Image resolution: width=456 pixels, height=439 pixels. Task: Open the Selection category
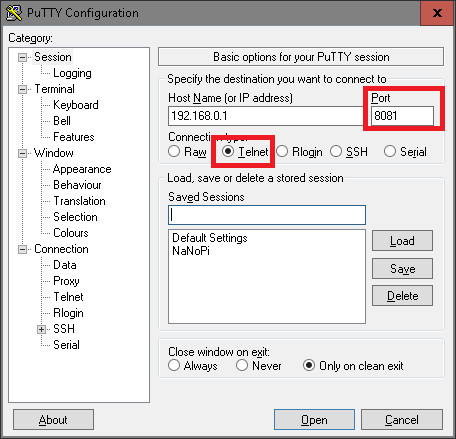click(75, 217)
